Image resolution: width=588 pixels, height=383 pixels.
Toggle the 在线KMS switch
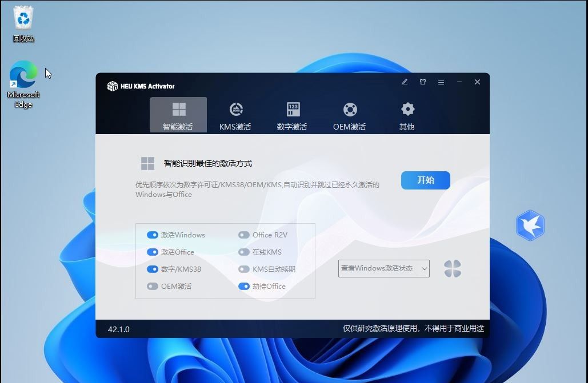coord(244,252)
